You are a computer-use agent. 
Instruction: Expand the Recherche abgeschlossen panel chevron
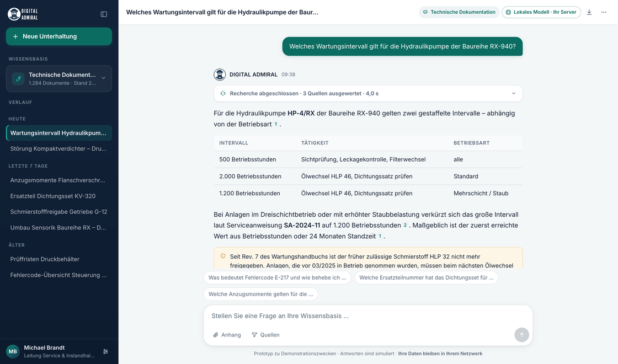pyautogui.click(x=514, y=93)
